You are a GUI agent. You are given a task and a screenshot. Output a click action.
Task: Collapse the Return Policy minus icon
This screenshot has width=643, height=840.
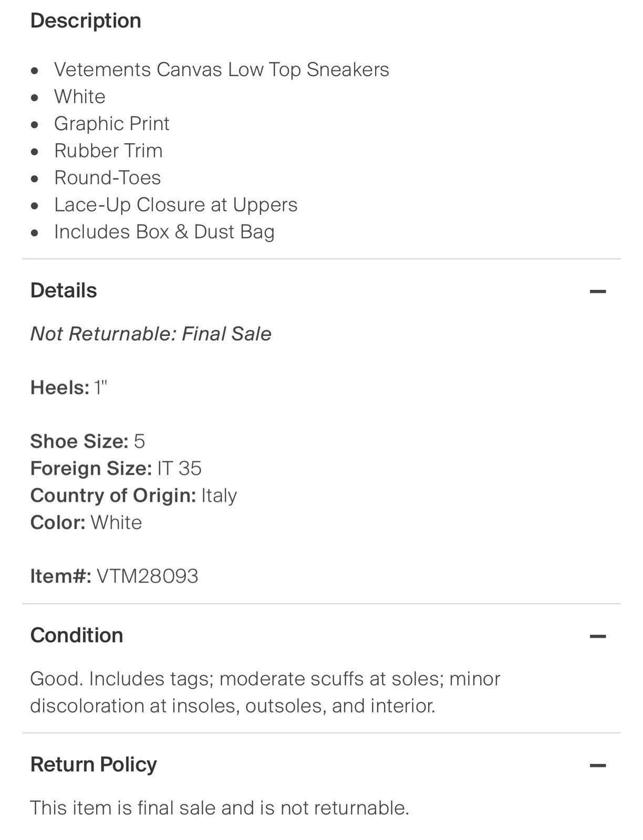click(x=598, y=765)
